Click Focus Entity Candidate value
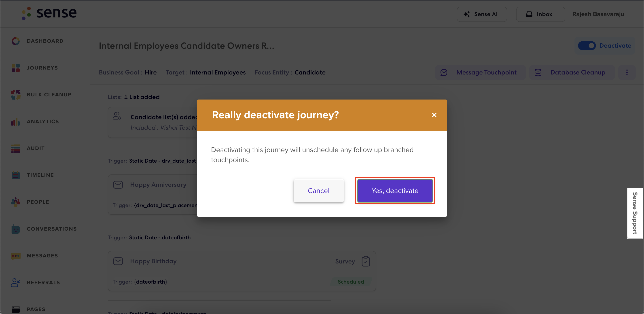 point(310,72)
